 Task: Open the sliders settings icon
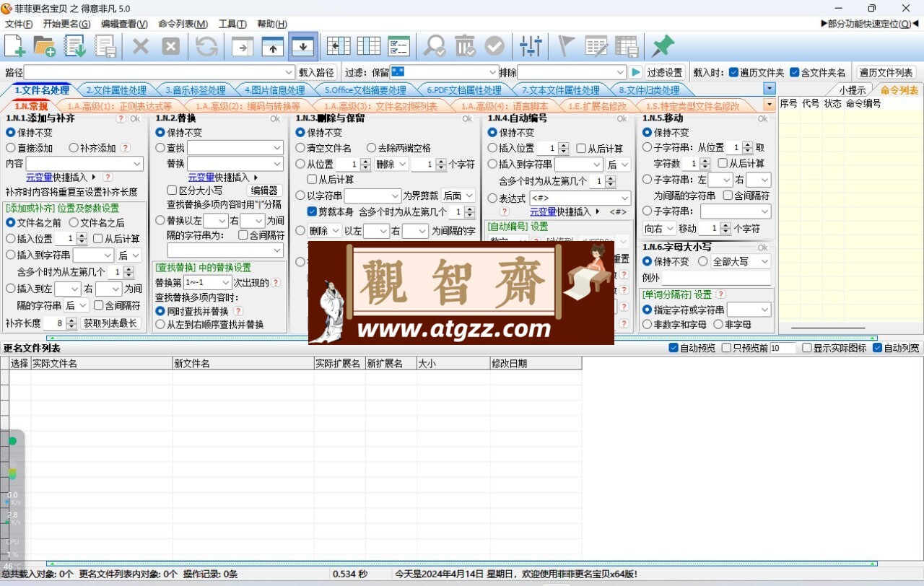(x=531, y=47)
